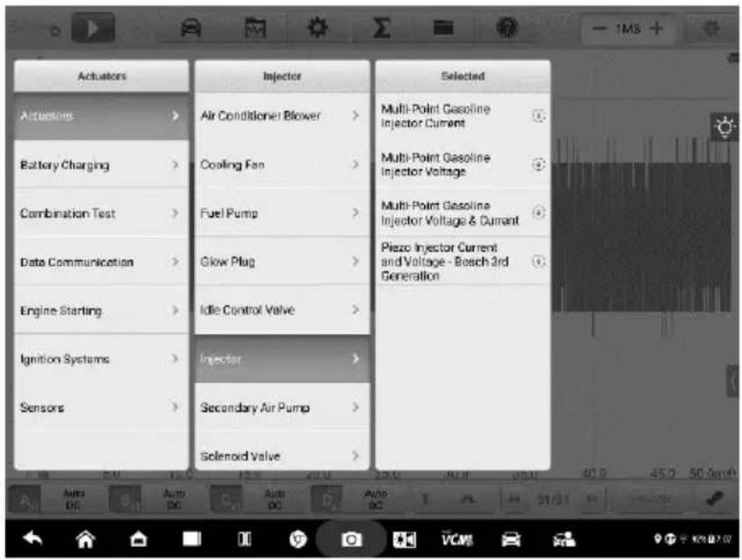Expand Secondary Air Pump chevron

355,407
